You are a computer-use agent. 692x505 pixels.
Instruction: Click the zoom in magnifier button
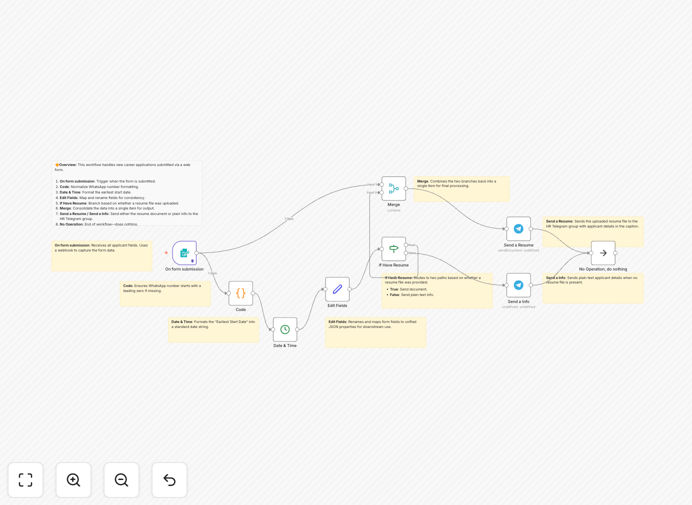click(73, 480)
